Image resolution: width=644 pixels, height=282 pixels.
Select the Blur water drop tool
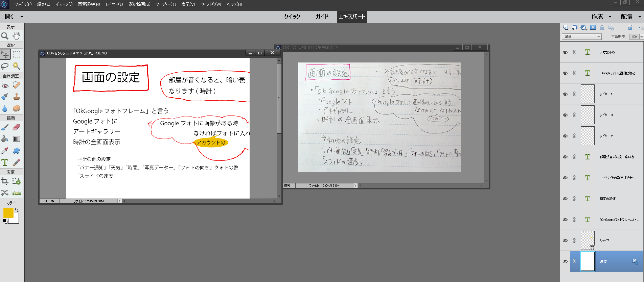point(5,108)
